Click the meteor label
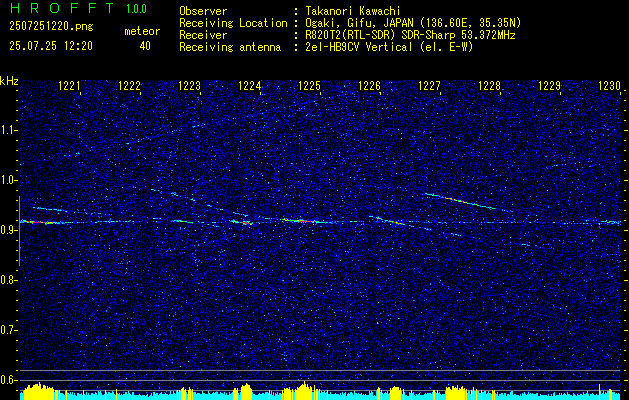Image resolution: width=629 pixels, height=400 pixels. click(142, 31)
